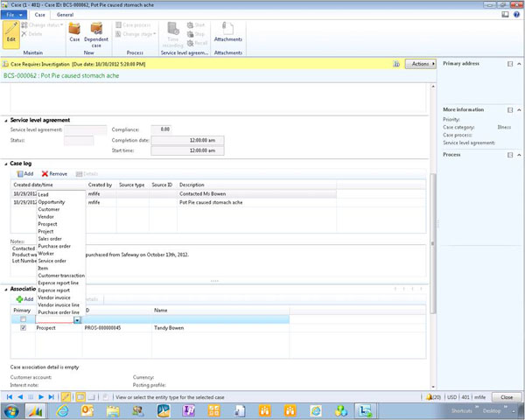Click the Description column header in Case log
The image size is (525, 420).
(x=192, y=185)
